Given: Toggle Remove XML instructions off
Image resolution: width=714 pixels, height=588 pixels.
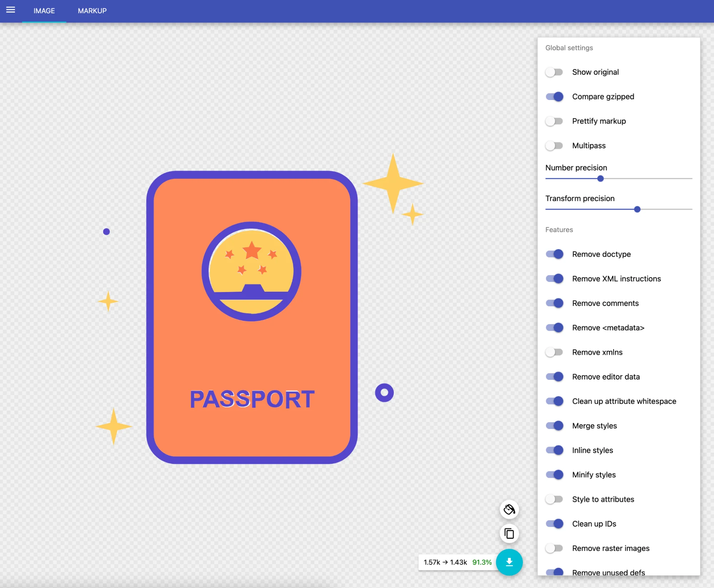Looking at the screenshot, I should [554, 278].
